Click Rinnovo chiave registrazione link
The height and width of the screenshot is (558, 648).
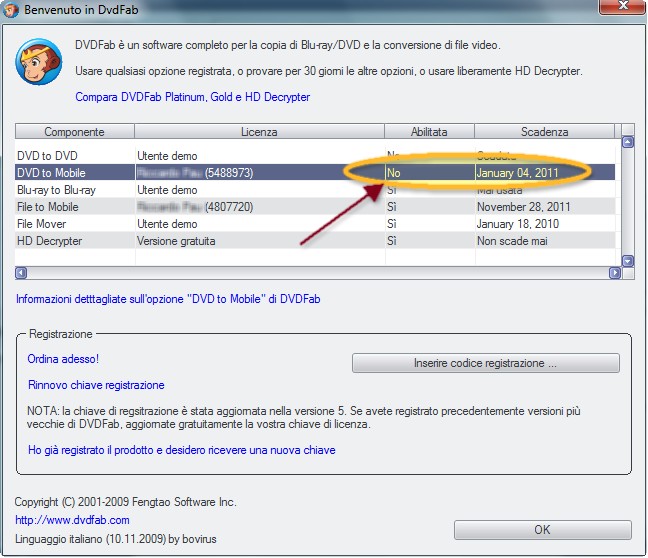96,385
